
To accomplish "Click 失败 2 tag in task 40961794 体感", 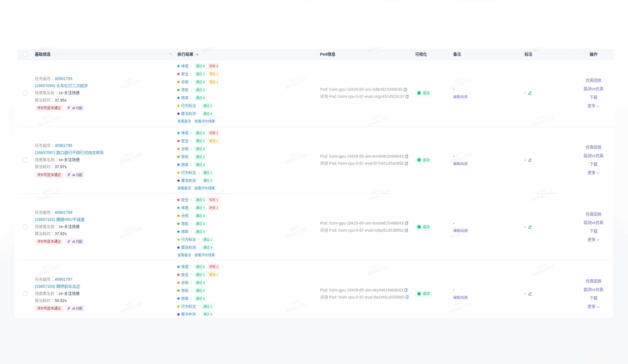I will click(x=214, y=66).
